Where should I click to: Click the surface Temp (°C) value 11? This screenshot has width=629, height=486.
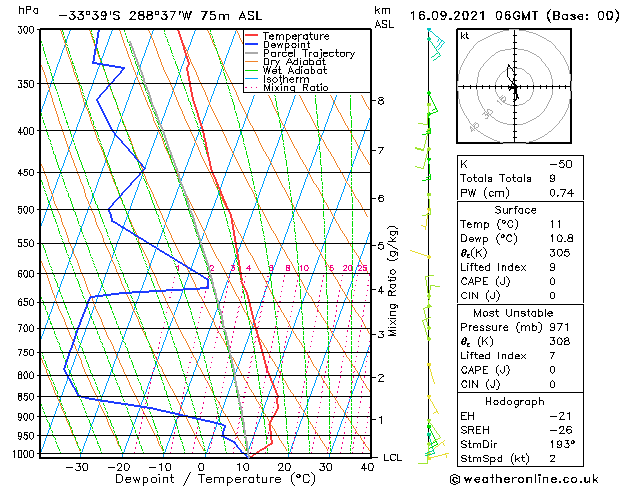click(x=556, y=224)
